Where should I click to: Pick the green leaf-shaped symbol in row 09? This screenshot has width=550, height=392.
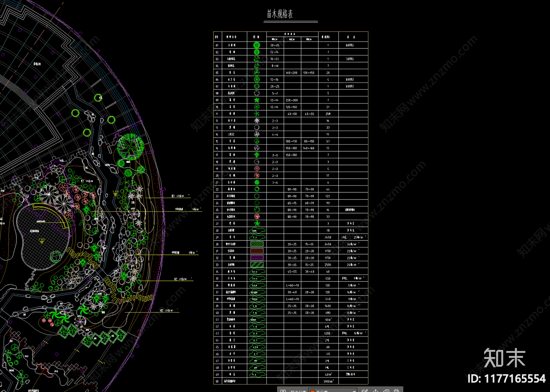click(257, 100)
